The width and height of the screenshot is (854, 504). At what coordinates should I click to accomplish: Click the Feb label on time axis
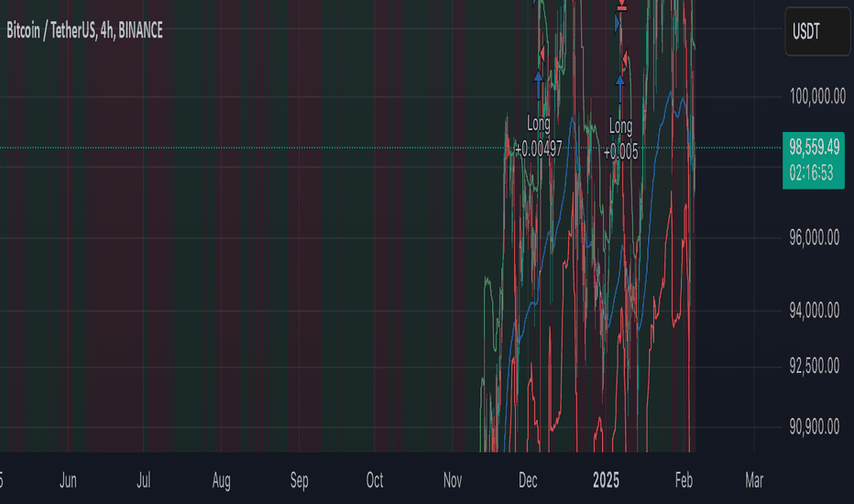click(x=684, y=480)
